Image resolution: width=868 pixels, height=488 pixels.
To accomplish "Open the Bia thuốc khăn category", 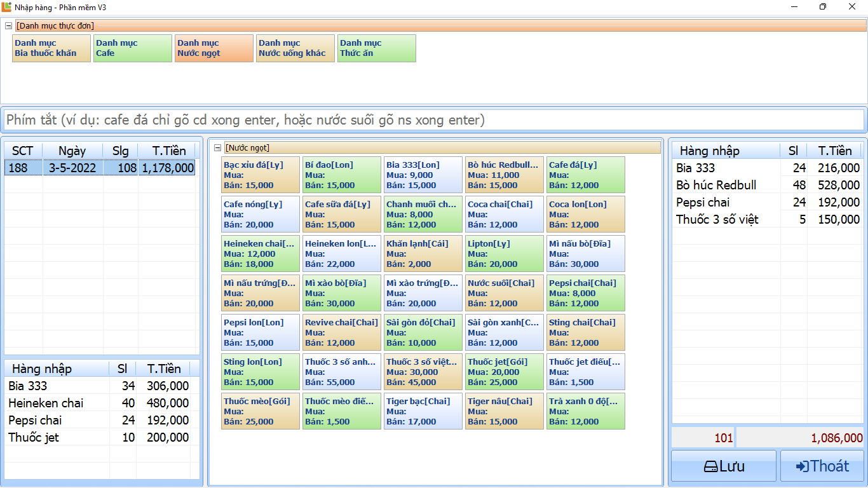I will click(x=51, y=48).
